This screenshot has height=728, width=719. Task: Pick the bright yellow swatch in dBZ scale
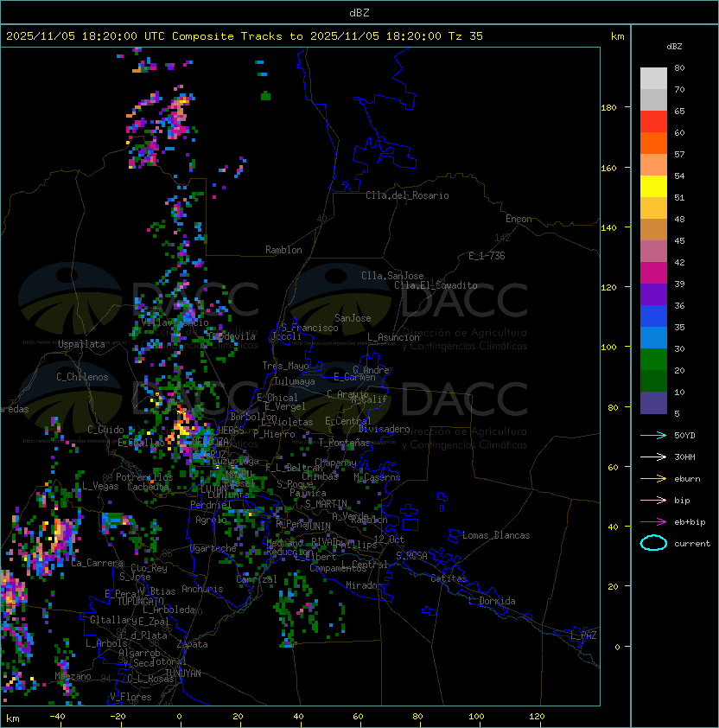[x=653, y=187]
